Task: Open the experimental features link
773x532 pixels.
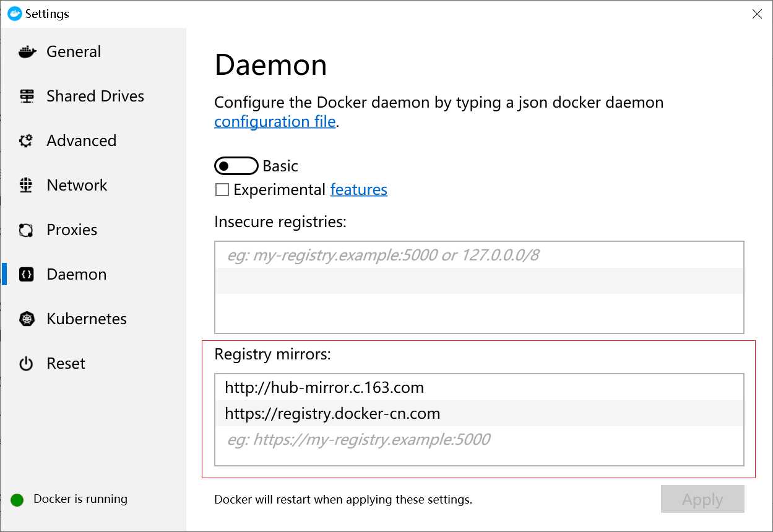Action: coord(359,189)
